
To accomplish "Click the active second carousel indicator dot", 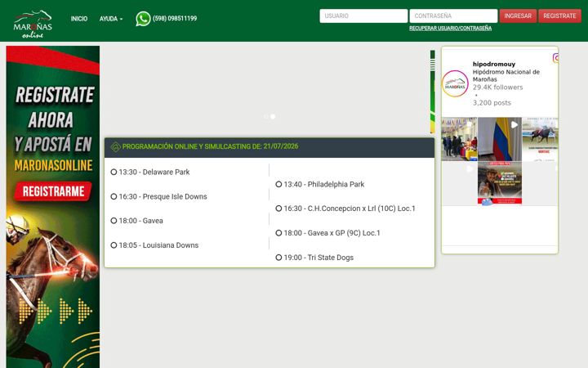I will 273,116.
